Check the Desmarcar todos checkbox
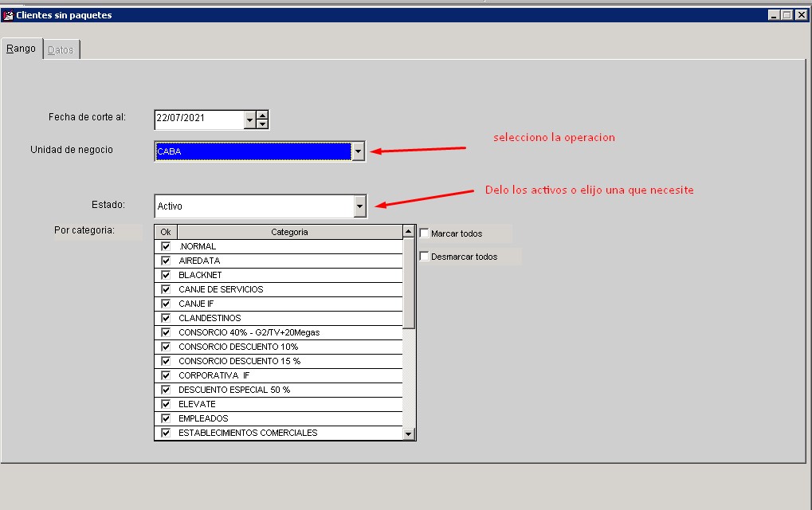Screen dimensions: 812x510 pyautogui.click(x=424, y=257)
